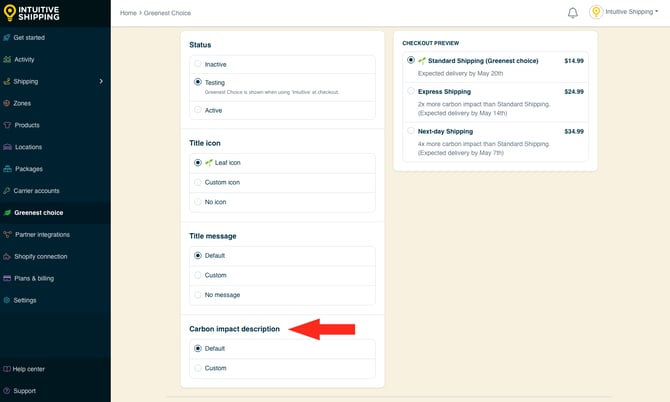This screenshot has width=670, height=402.
Task: Expand the Shipping submenu chevron
Action: click(101, 81)
